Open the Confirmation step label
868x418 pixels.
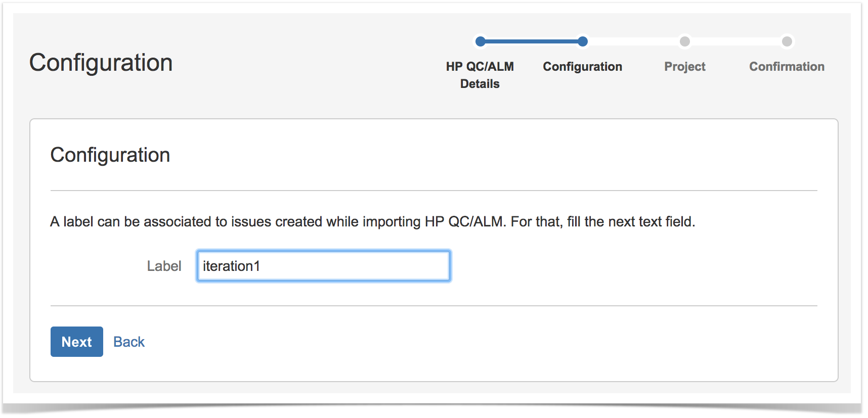787,67
